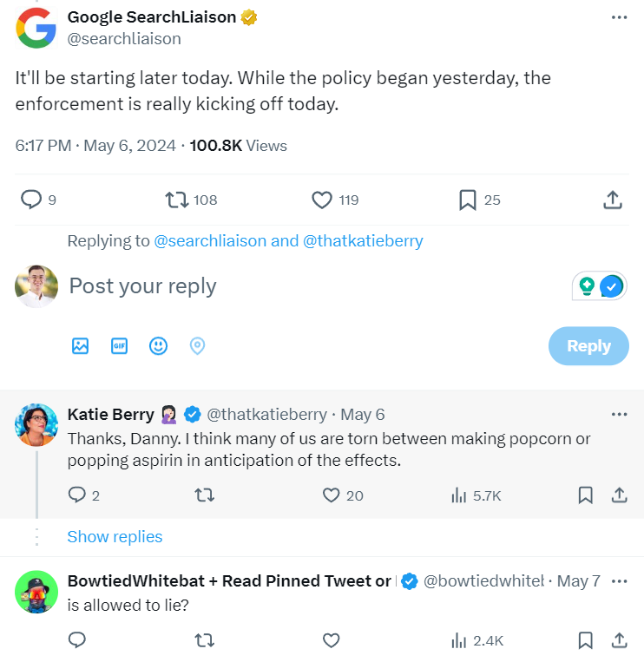Open more options on Katie Berry's reply

[619, 414]
